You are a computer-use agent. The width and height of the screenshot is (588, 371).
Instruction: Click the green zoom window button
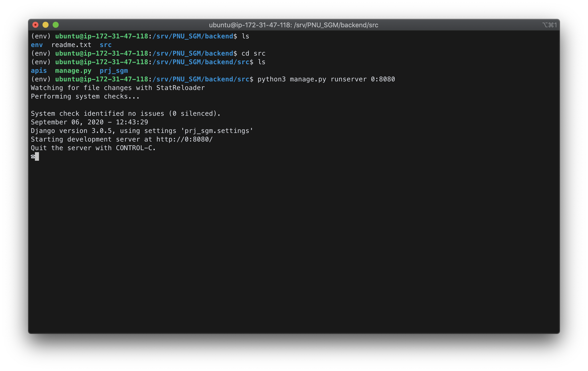click(56, 25)
